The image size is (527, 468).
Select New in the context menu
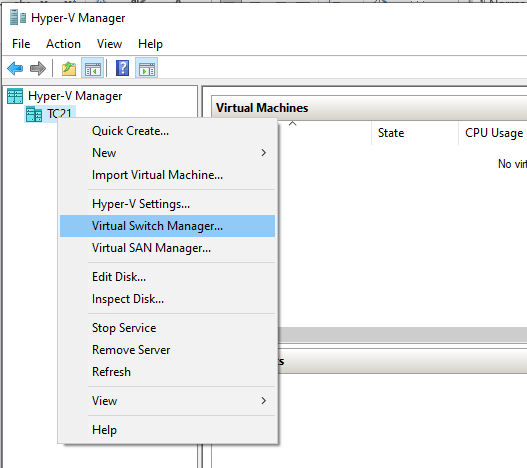click(x=167, y=153)
